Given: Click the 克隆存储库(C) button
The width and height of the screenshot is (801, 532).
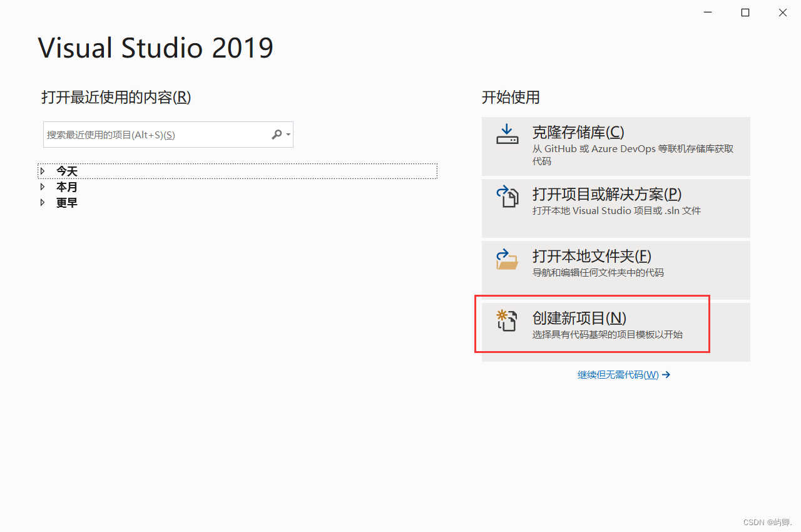Looking at the screenshot, I should 616,146.
